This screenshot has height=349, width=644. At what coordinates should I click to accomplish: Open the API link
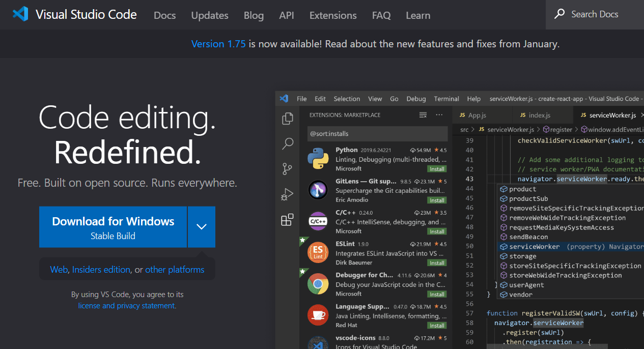[287, 15]
